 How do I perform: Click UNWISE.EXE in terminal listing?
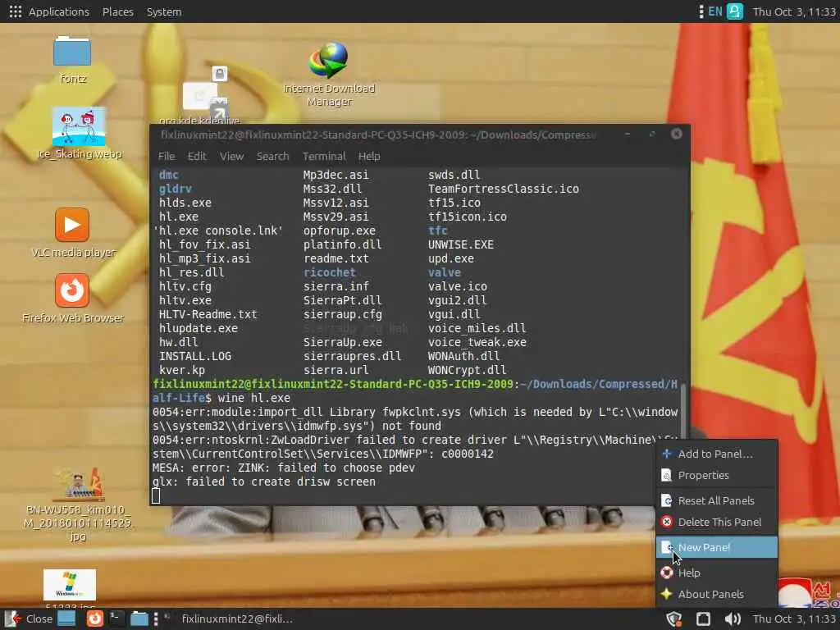pos(461,244)
